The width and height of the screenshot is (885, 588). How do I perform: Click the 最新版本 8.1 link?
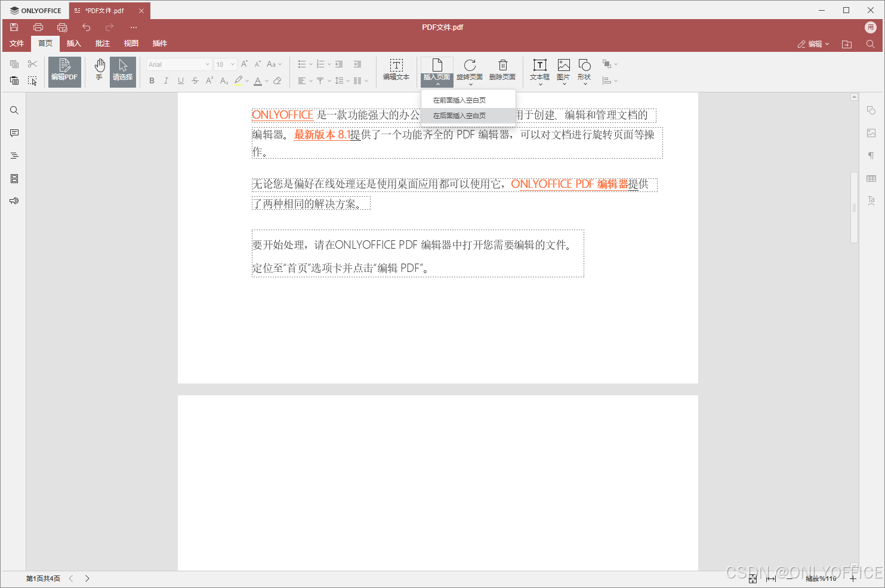click(322, 135)
